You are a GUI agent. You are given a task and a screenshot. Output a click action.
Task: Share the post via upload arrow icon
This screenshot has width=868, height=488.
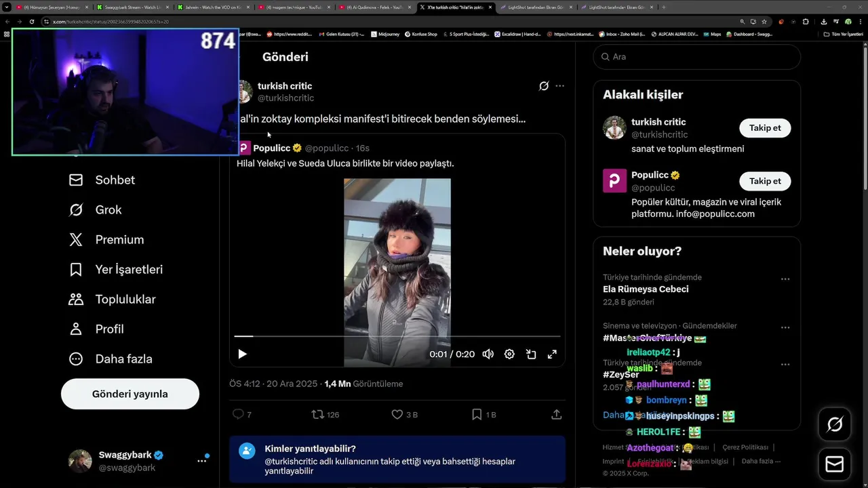pos(556,414)
